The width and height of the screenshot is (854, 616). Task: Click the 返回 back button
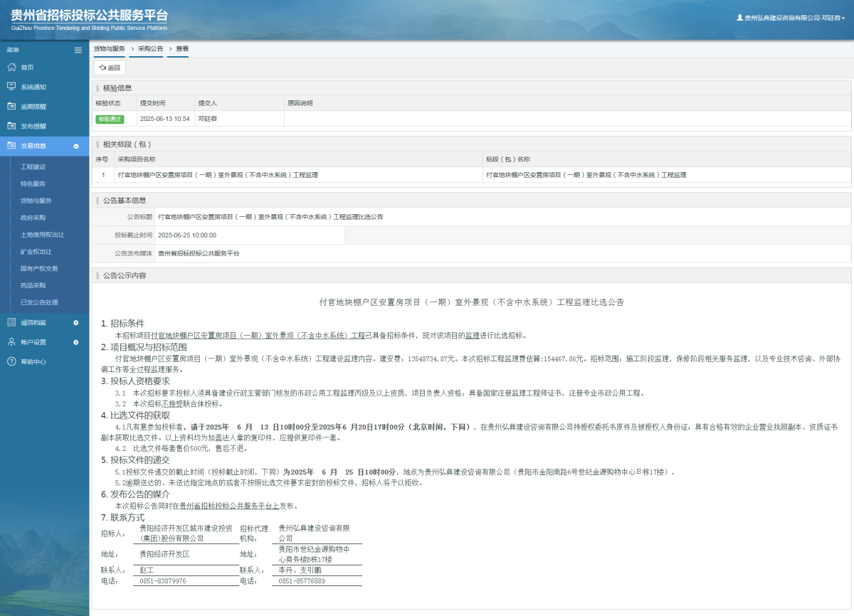coord(110,67)
